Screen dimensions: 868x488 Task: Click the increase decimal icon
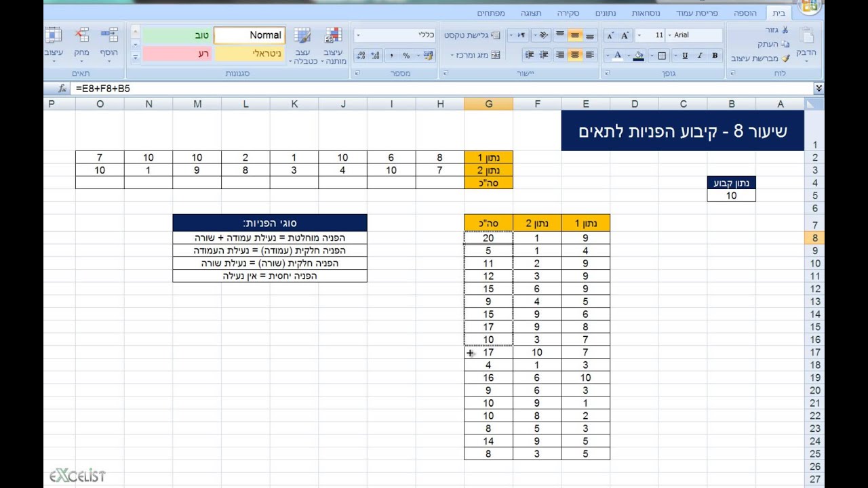[375, 56]
